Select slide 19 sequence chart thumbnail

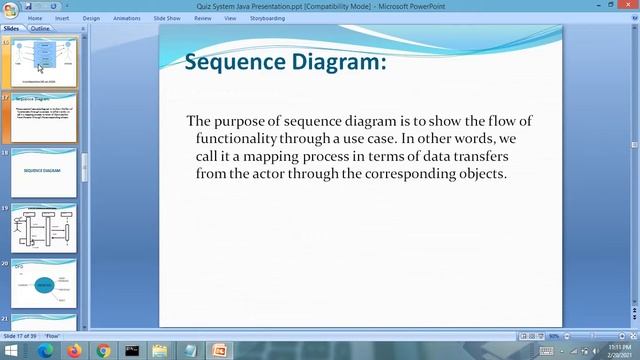(x=43, y=228)
